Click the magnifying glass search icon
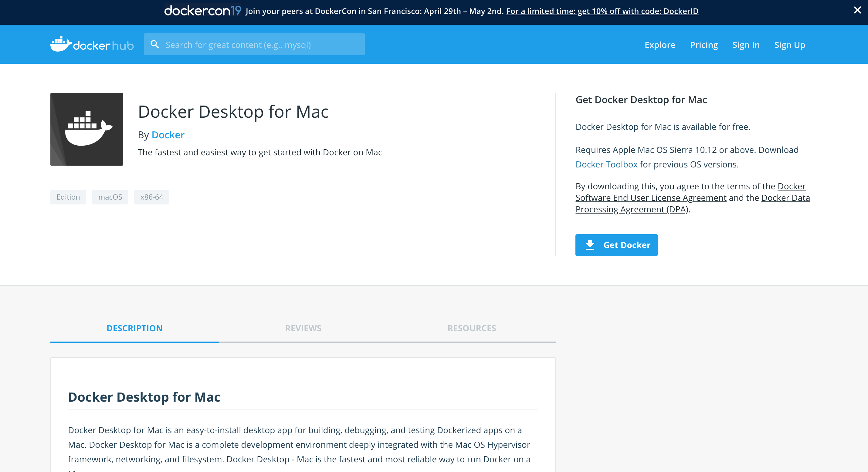The width and height of the screenshot is (868, 472). coord(155,45)
